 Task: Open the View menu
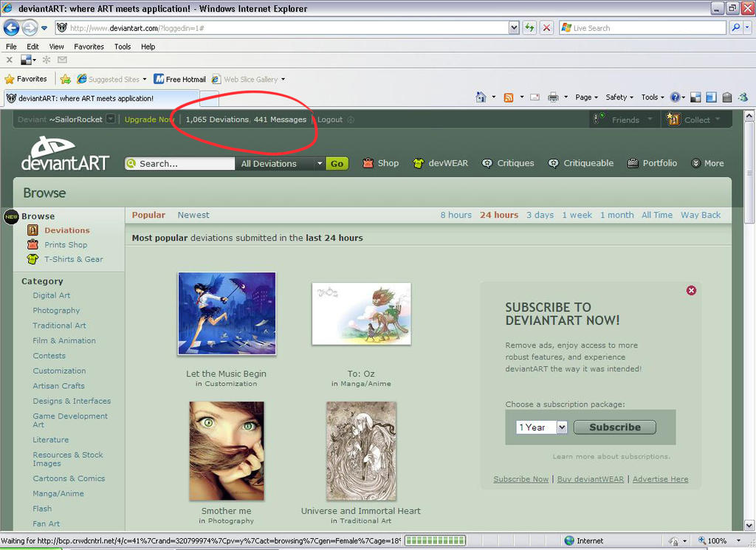[x=56, y=47]
